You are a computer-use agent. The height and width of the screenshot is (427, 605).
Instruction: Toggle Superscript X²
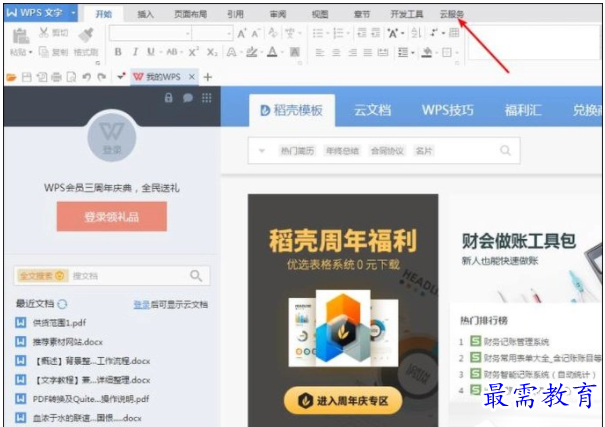(194, 52)
